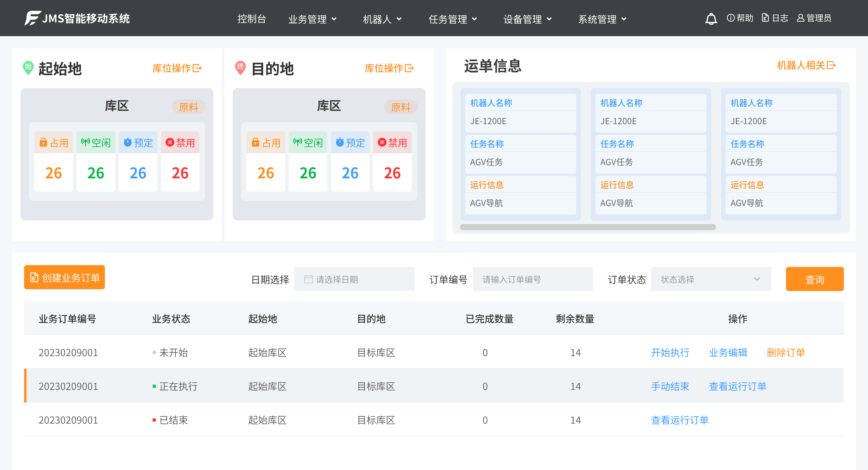The height and width of the screenshot is (470, 868).
Task: Click 查询 search button
Action: click(x=815, y=279)
